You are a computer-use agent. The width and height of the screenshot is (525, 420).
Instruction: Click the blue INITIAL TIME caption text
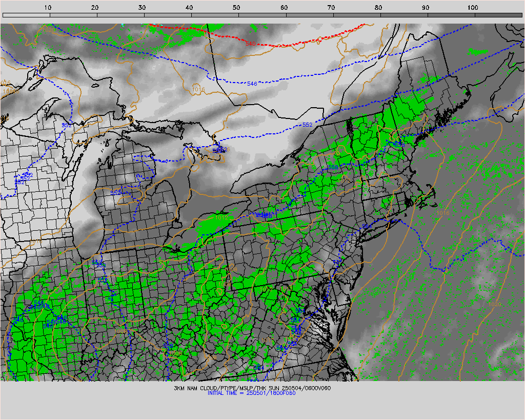pos(251,393)
